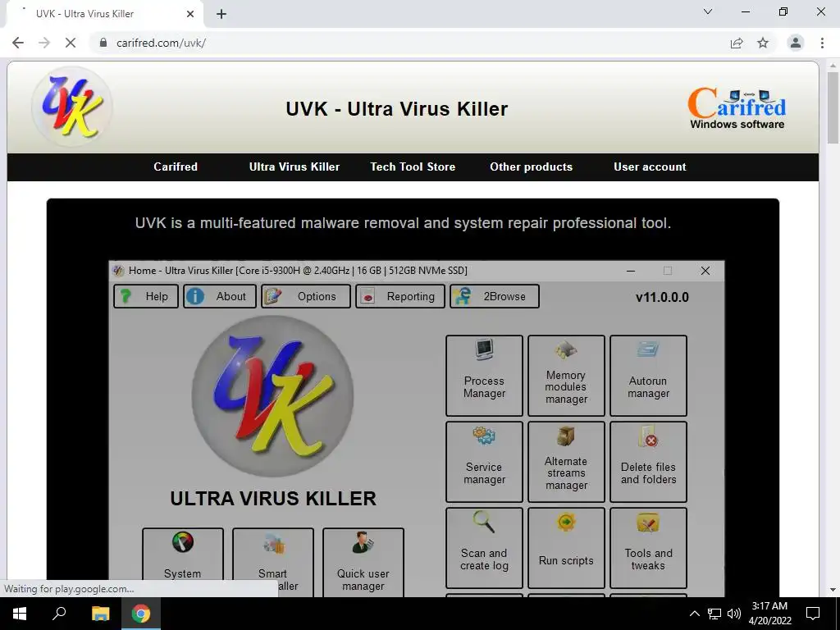Click the Carifred Windows software logo
This screenshot has width=840, height=630.
pos(737,109)
